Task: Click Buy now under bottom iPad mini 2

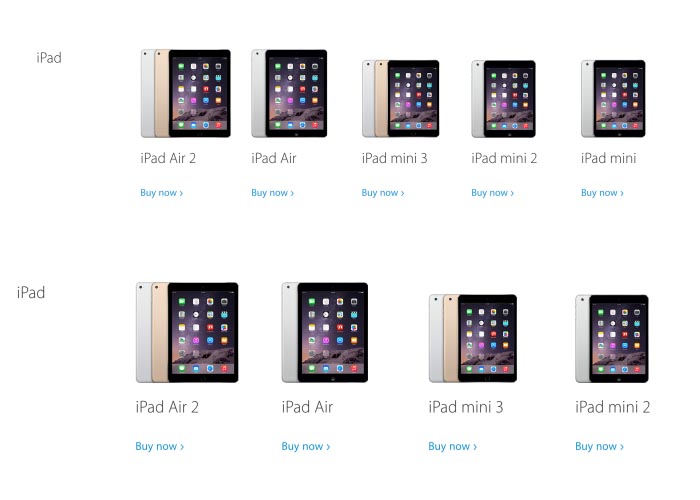Action: pyautogui.click(x=600, y=446)
